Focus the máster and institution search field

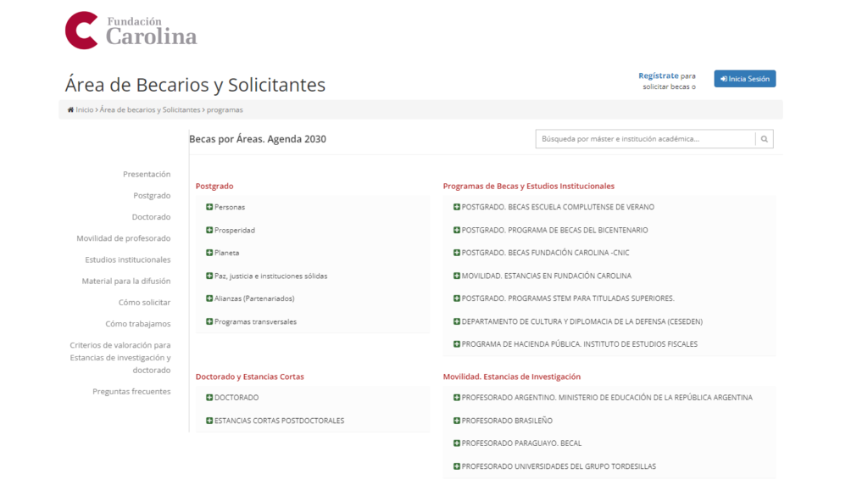(645, 139)
